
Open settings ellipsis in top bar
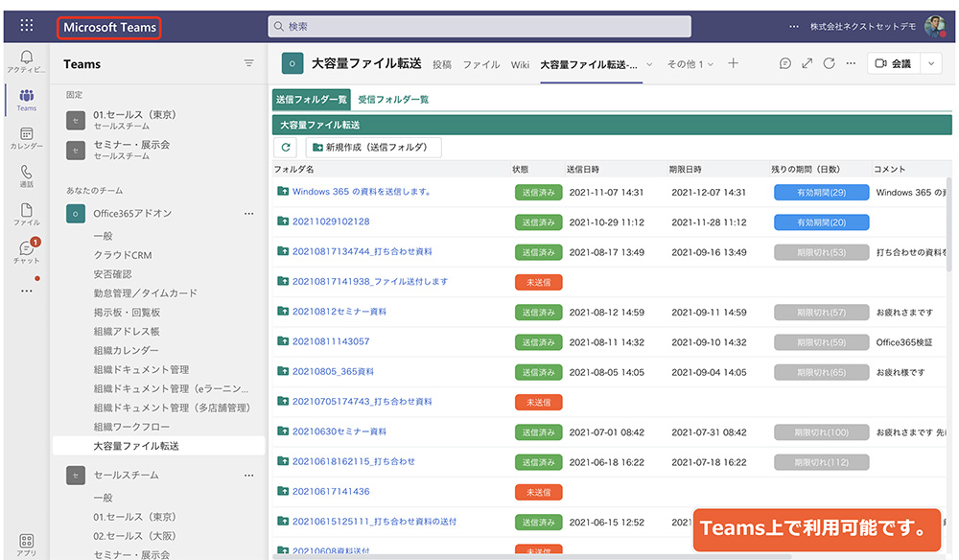tap(794, 26)
